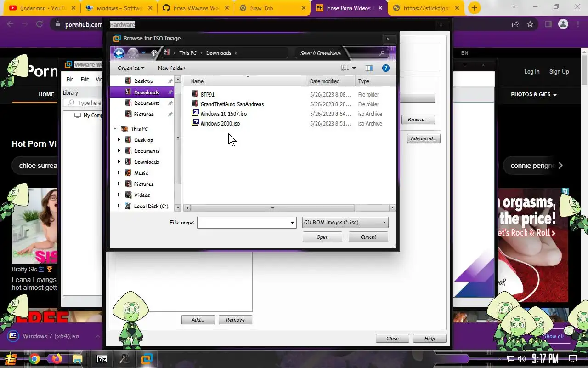
Task: Open a new Chrome tab with plus button
Action: pyautogui.click(x=475, y=8)
